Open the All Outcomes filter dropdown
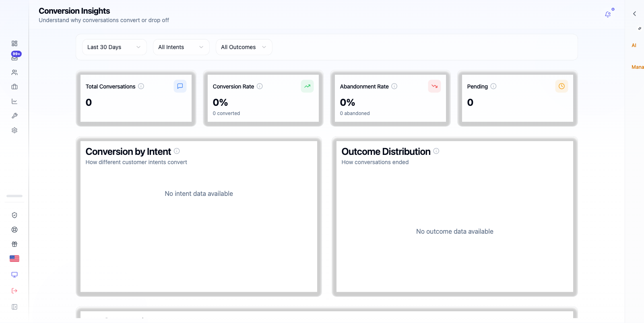Viewport: 644px width, 323px height. [244, 47]
